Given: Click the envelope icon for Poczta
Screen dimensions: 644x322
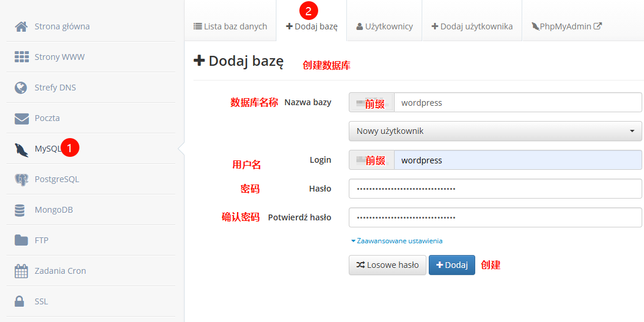Looking at the screenshot, I should pos(22,118).
